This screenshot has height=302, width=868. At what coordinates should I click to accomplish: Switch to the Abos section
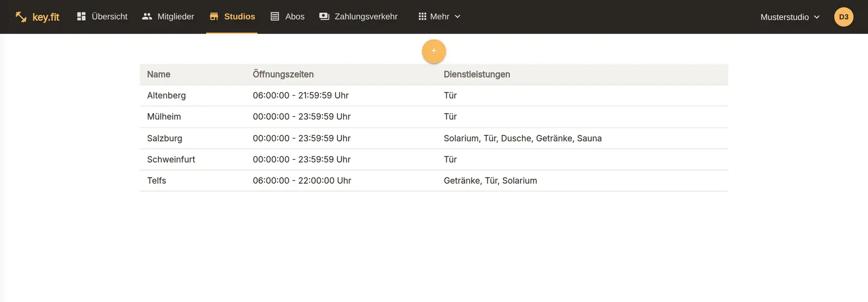coord(288,16)
